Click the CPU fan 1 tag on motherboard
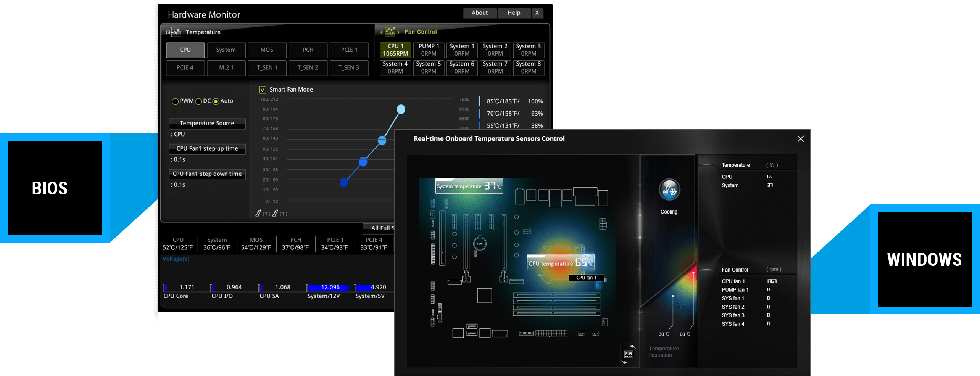 [x=586, y=278]
